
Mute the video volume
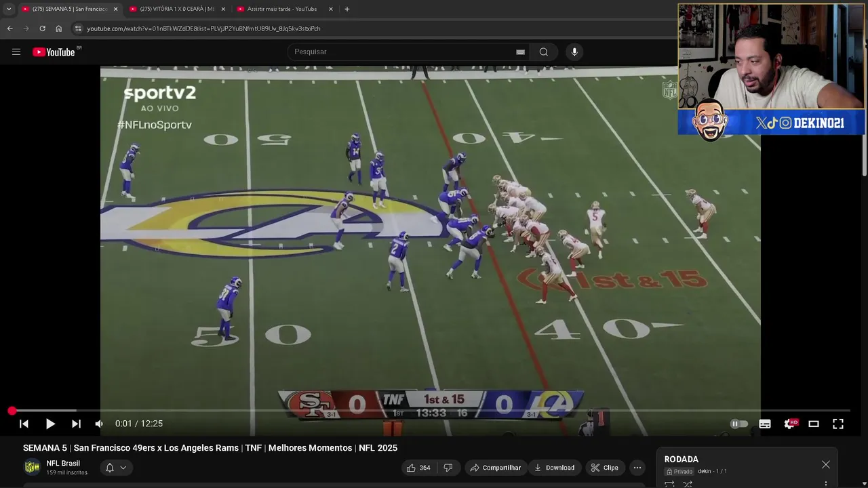point(99,424)
